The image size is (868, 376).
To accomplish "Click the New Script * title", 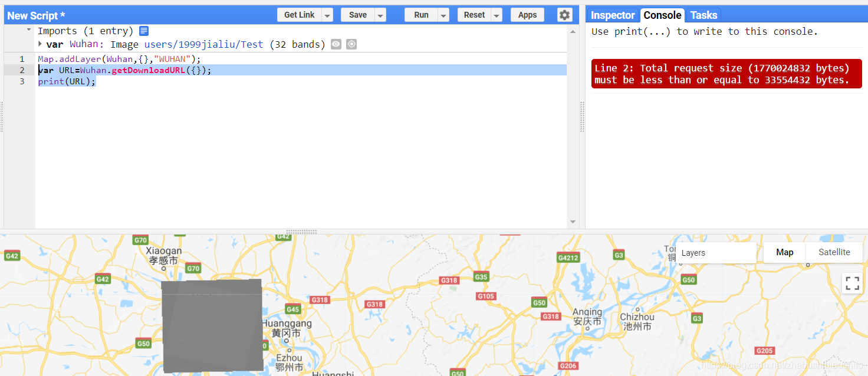I will click(x=36, y=16).
